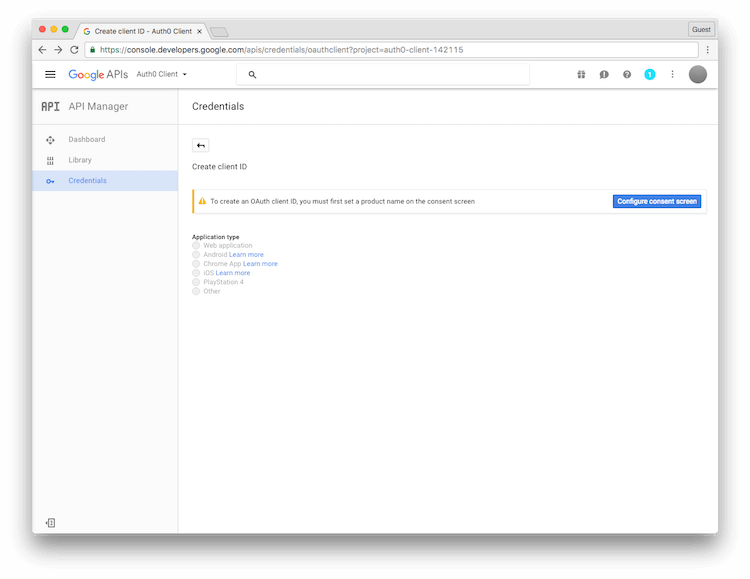Open Chrome App Learn more link
This screenshot has width=750, height=579.
(x=260, y=264)
